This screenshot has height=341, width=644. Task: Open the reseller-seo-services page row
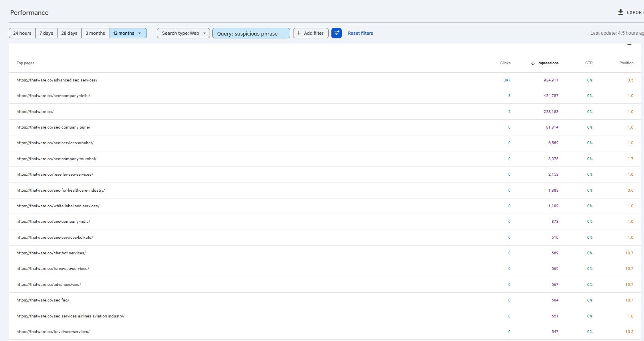(325, 174)
